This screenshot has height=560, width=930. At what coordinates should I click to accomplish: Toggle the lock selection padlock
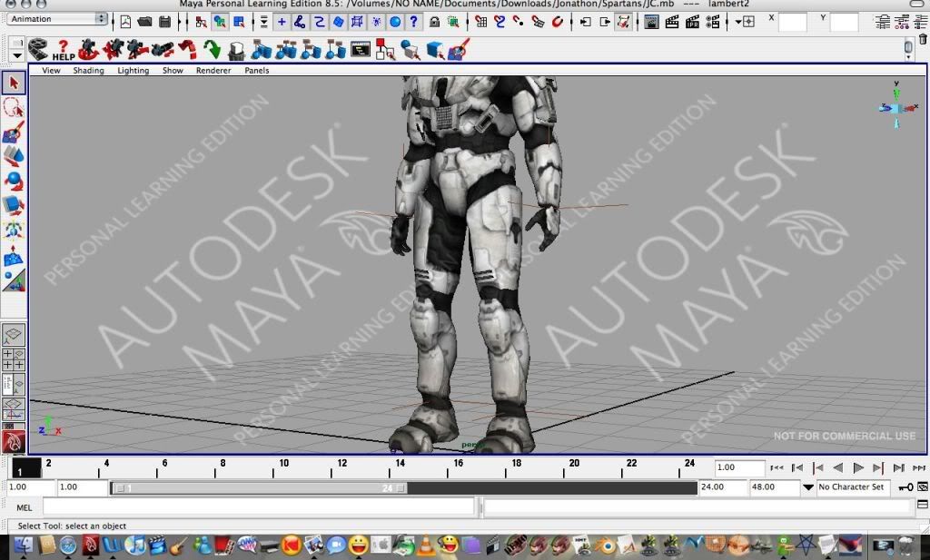click(435, 22)
